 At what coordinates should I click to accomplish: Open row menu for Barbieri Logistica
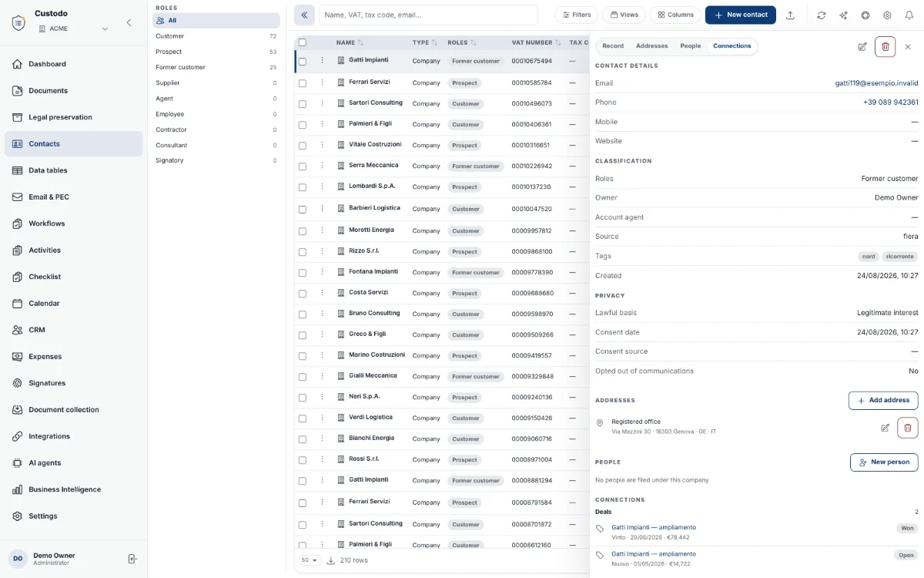pyautogui.click(x=322, y=209)
